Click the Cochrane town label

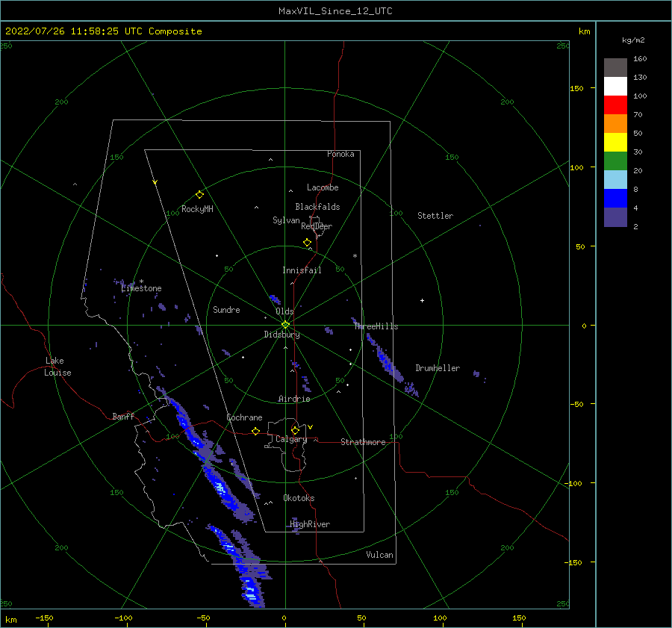pyautogui.click(x=244, y=417)
